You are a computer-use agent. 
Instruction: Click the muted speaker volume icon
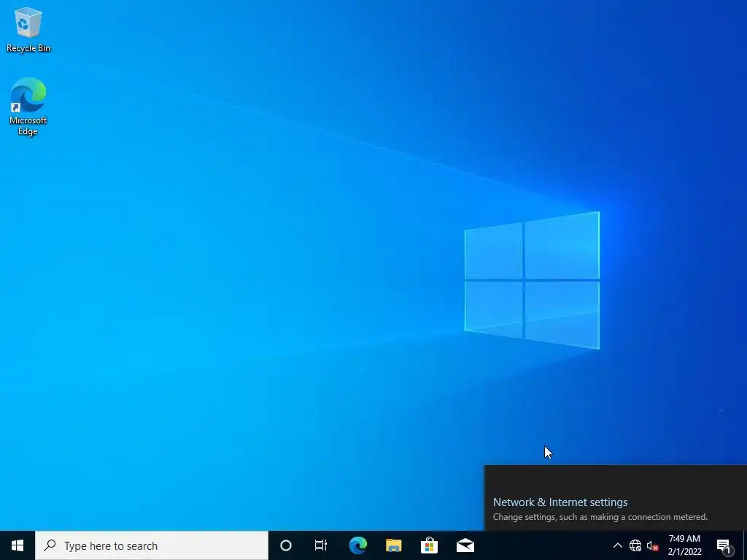(x=653, y=545)
